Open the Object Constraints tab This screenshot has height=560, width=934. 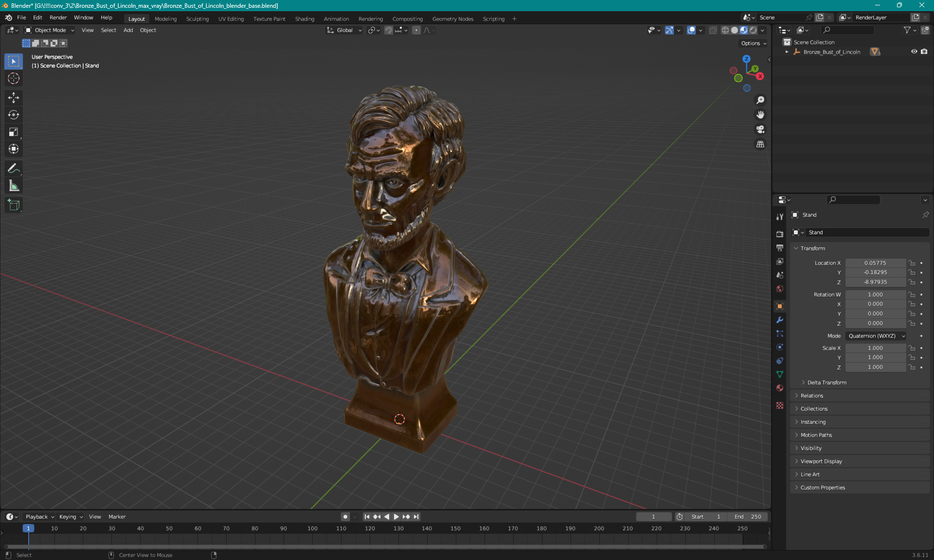point(780,361)
